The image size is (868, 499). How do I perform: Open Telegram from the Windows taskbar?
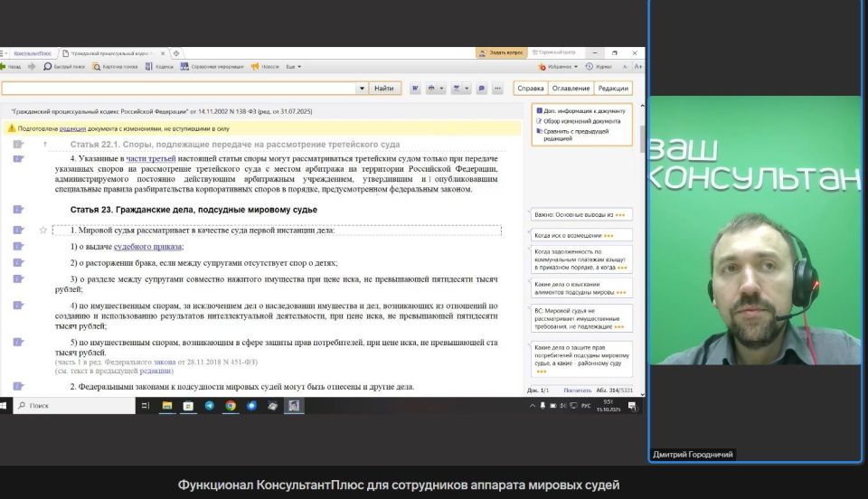click(210, 407)
